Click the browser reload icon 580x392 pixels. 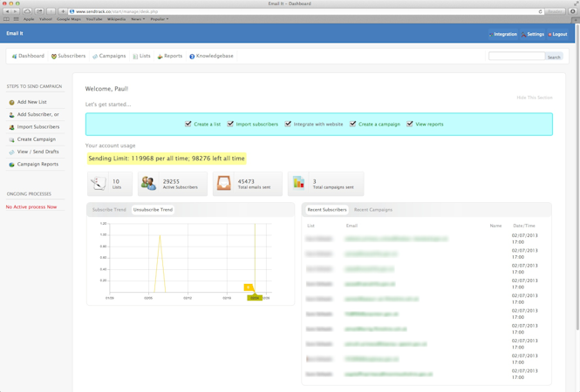[541, 11]
